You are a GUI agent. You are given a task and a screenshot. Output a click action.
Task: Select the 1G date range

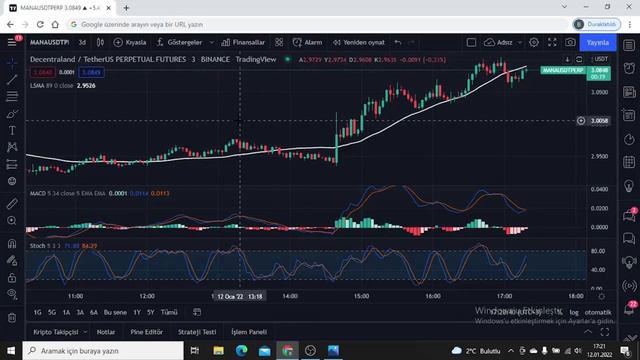38,312
